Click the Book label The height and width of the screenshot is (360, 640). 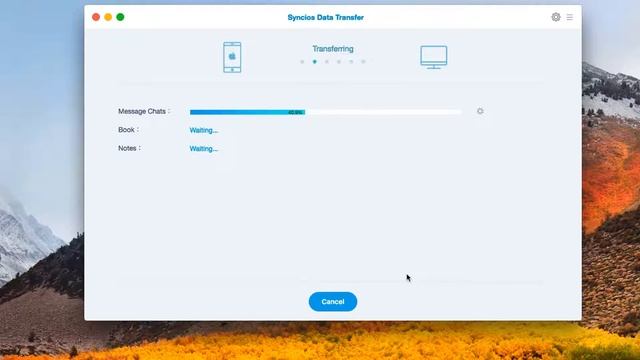point(128,129)
